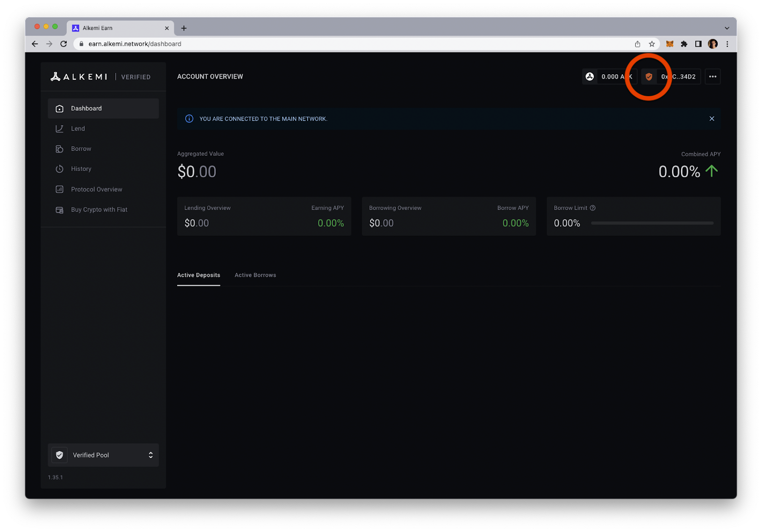Open Protocol Overview from sidebar
This screenshot has height=532, width=762.
tap(96, 190)
